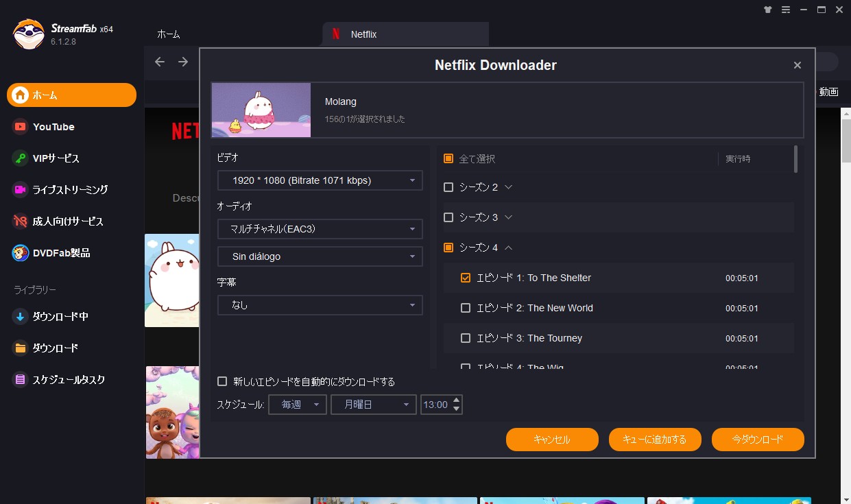
Task: Click the ダウンロード中 arrow icon
Action: tap(20, 317)
